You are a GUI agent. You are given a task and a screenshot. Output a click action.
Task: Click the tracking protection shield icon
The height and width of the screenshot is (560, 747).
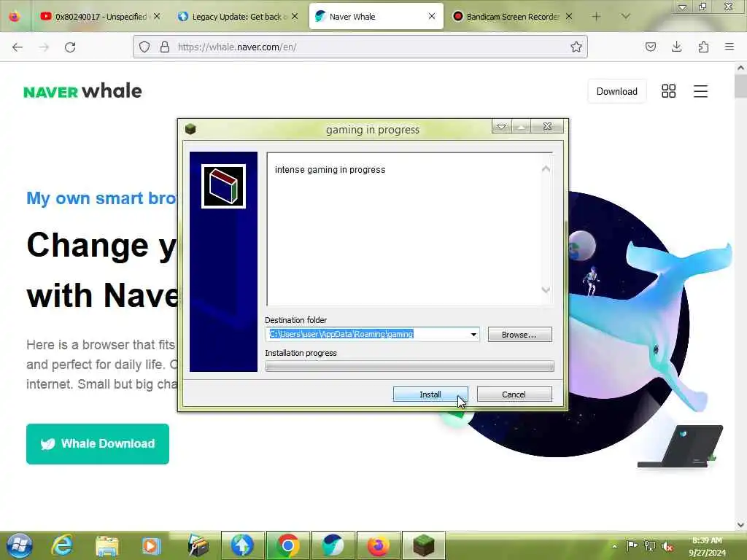tap(144, 47)
